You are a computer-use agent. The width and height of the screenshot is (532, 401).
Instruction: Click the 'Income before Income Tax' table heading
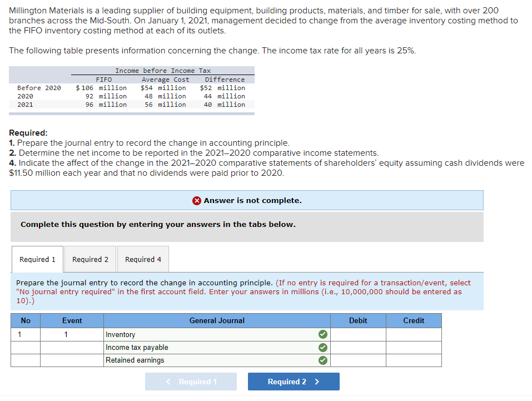pos(163,71)
